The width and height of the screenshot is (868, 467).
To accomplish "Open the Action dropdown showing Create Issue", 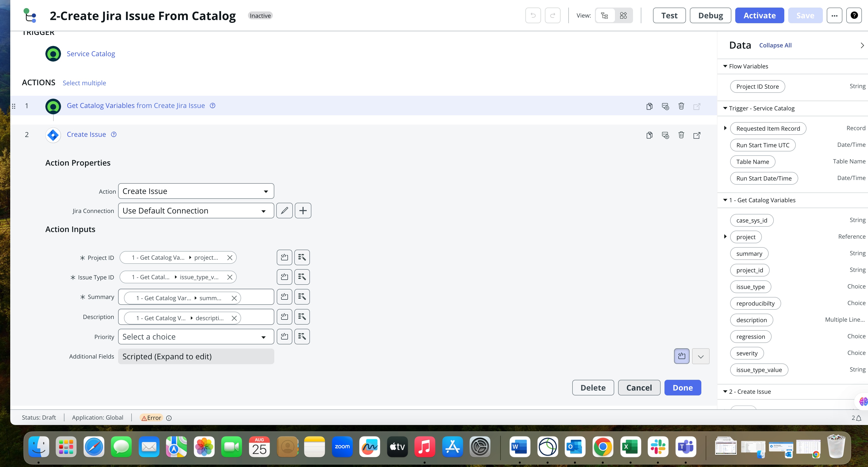I will click(196, 191).
